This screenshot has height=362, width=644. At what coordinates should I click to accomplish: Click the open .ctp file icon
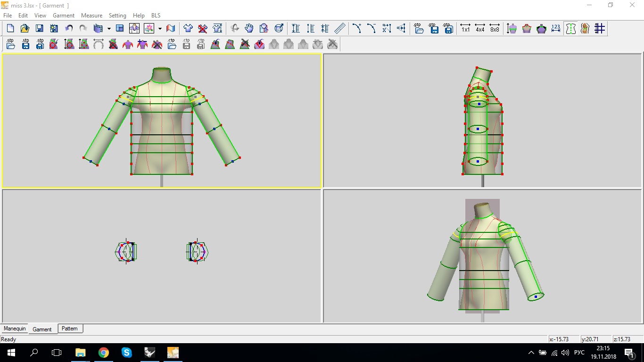click(172, 44)
